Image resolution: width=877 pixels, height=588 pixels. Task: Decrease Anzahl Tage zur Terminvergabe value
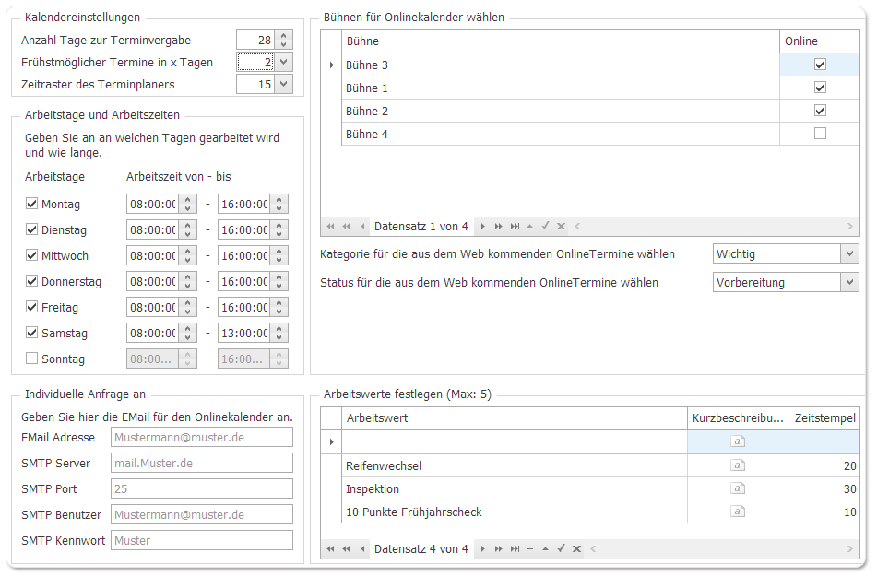283,44
